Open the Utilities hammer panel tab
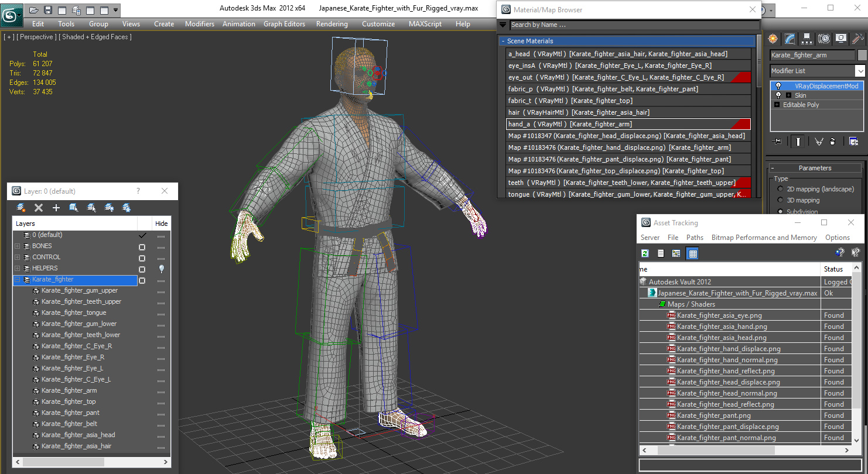 click(x=858, y=39)
